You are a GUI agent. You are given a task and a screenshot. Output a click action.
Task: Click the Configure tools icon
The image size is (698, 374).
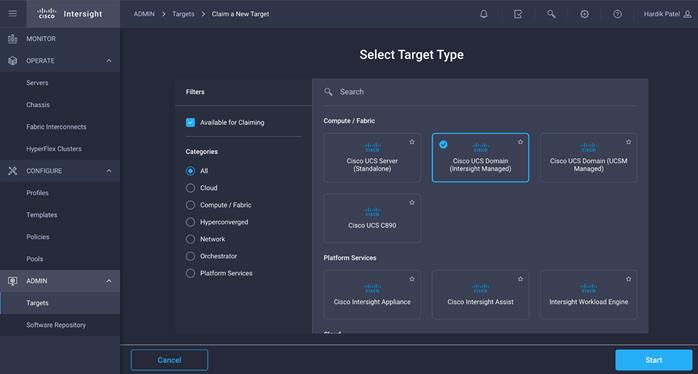(12, 171)
